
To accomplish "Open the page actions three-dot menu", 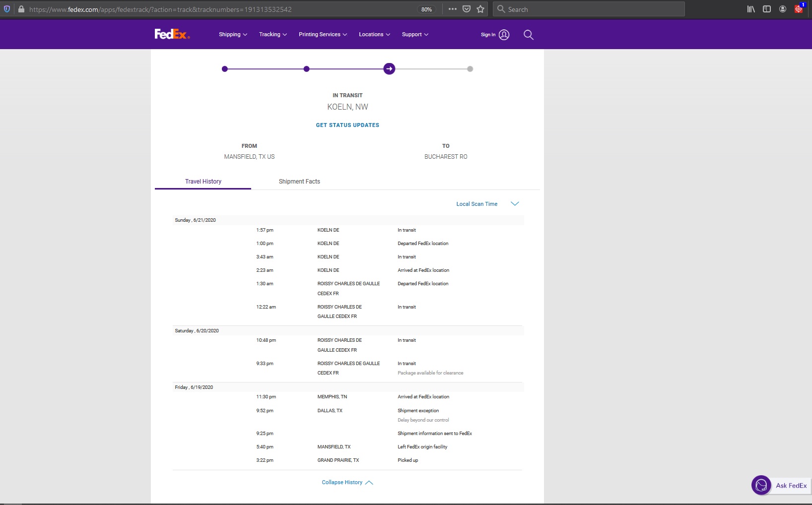I will pos(452,9).
